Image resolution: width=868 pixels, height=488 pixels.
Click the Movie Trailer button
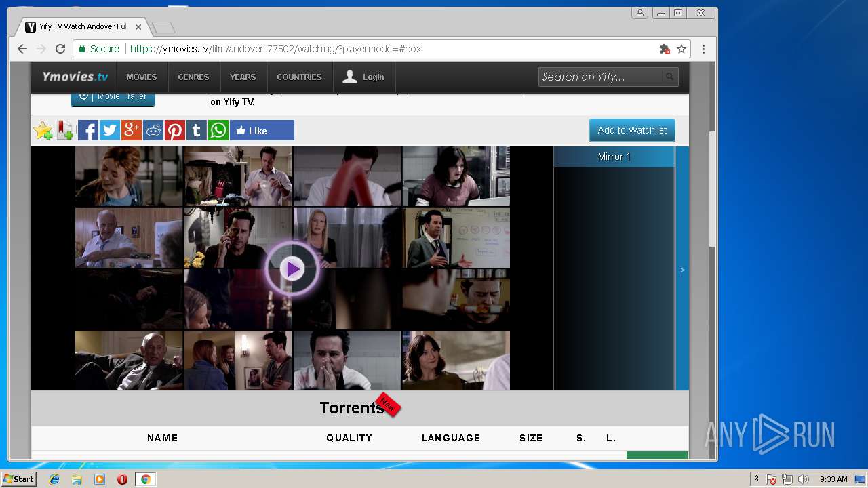point(113,98)
